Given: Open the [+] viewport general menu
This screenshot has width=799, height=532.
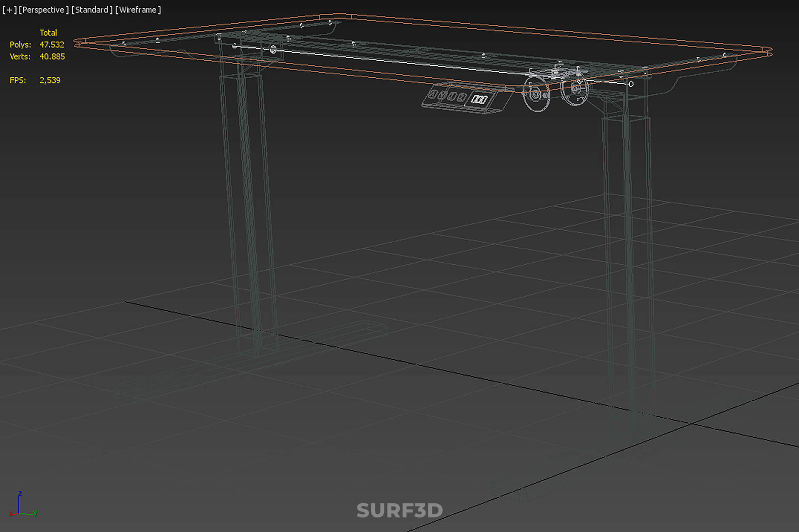Looking at the screenshot, I should (x=10, y=10).
